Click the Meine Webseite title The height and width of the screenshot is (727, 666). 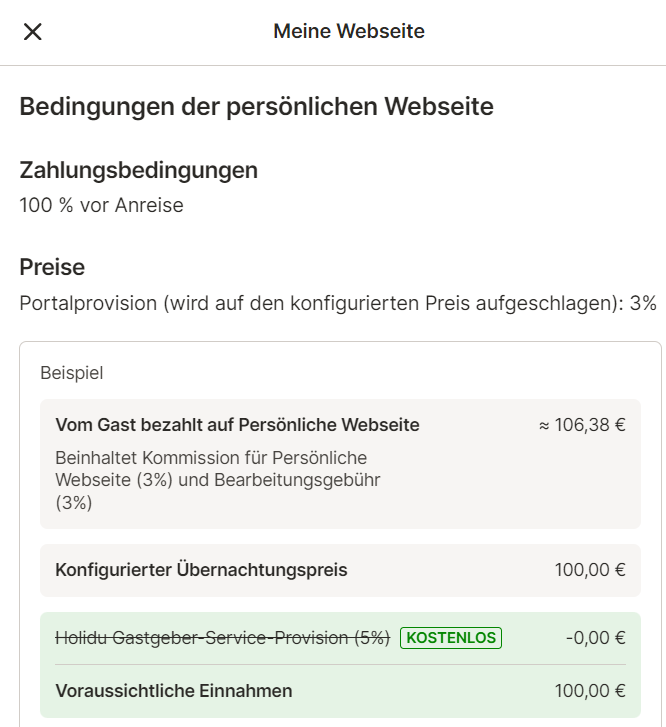click(349, 32)
